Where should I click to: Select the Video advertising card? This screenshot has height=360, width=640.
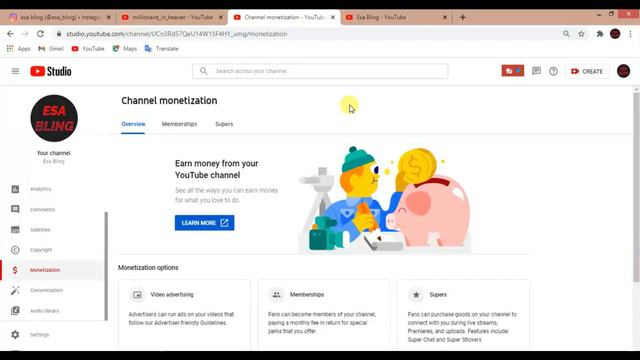[x=184, y=314]
